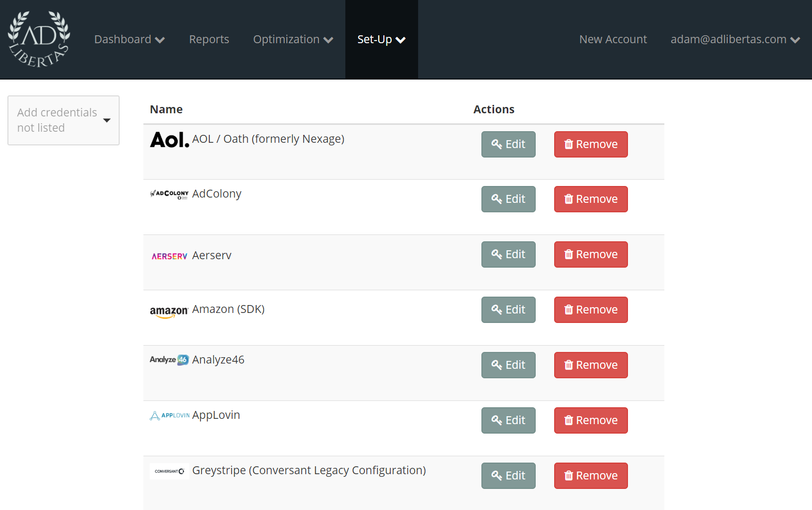
Task: Remove the AOL / Oath network
Action: [x=591, y=144]
